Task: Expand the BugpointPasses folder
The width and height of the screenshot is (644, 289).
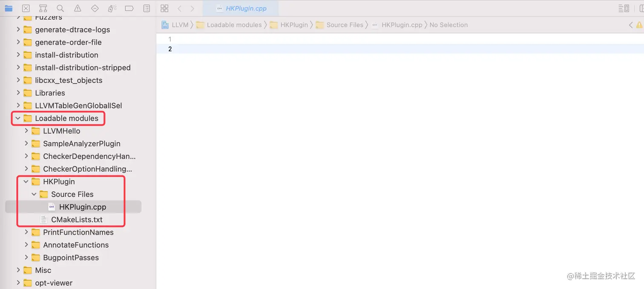Action: pos(26,257)
